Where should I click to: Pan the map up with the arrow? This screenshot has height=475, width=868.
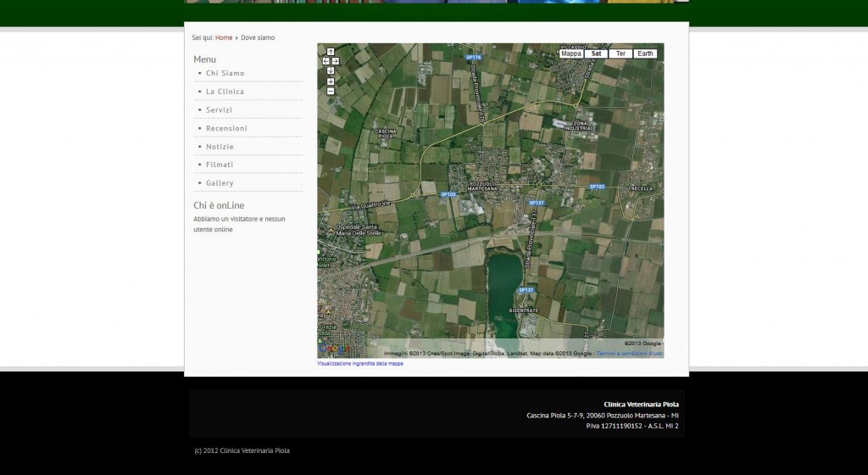pyautogui.click(x=331, y=52)
